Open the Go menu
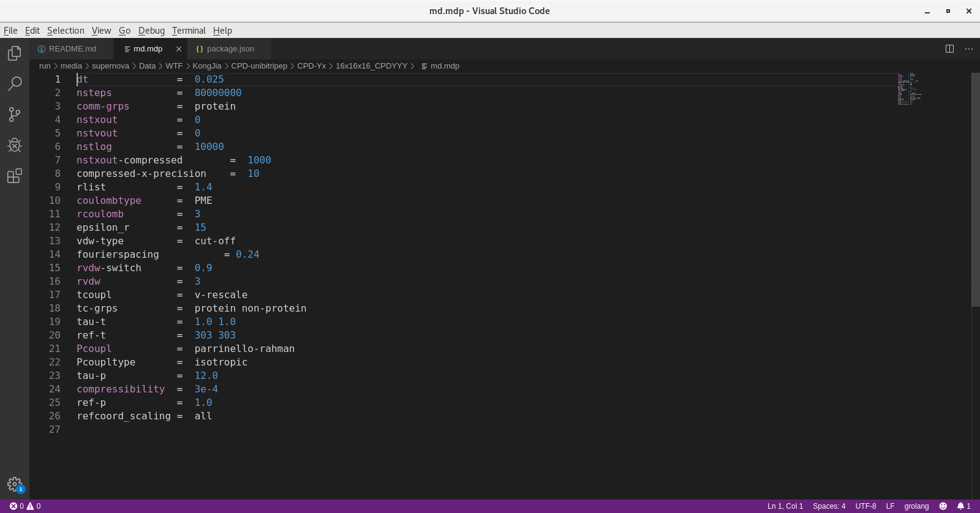980x513 pixels. pos(125,31)
